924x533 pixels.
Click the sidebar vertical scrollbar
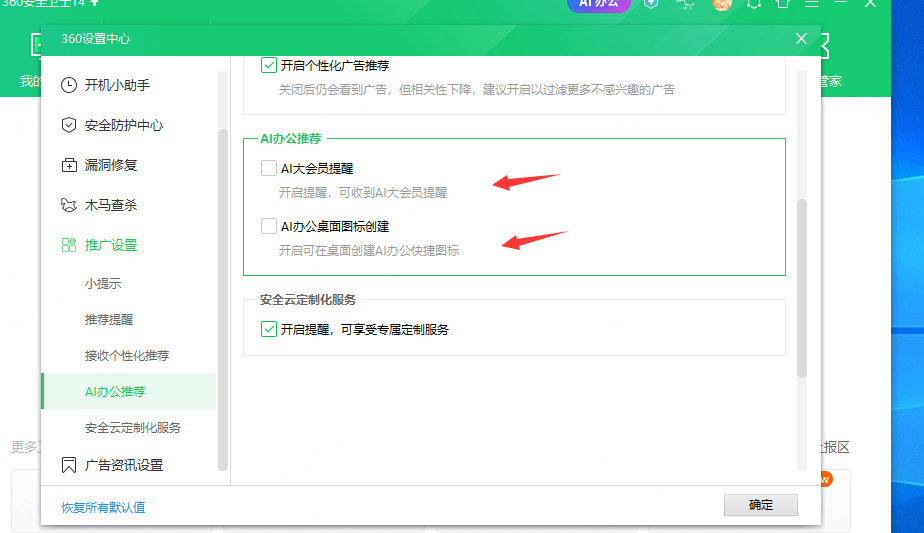[x=223, y=300]
